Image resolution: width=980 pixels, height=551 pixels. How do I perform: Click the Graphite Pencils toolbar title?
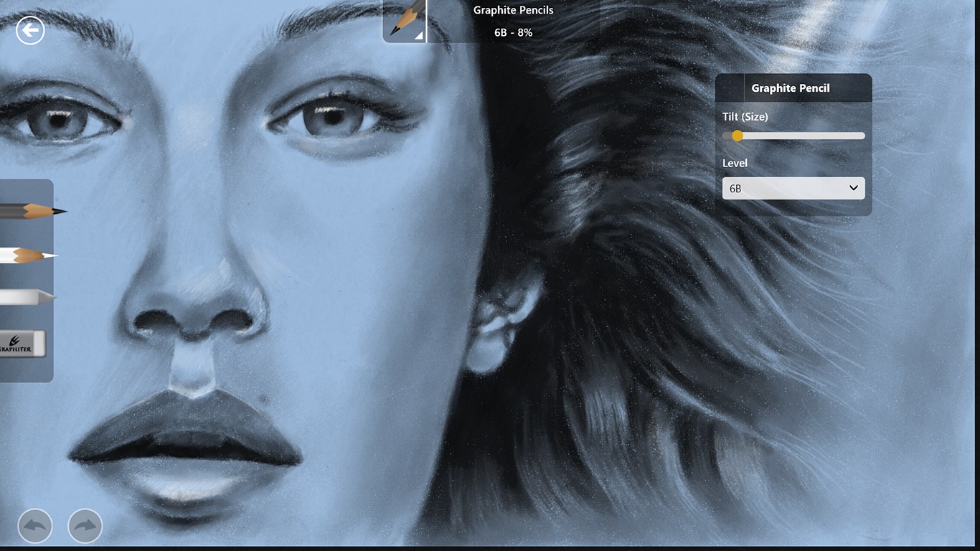(513, 10)
